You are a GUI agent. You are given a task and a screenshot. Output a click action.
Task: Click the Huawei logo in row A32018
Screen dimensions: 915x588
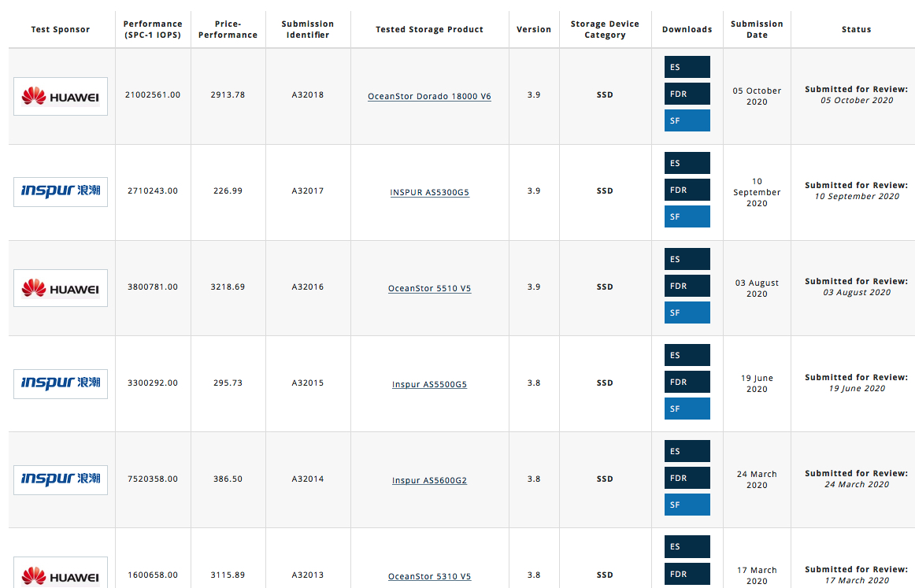pyautogui.click(x=61, y=96)
